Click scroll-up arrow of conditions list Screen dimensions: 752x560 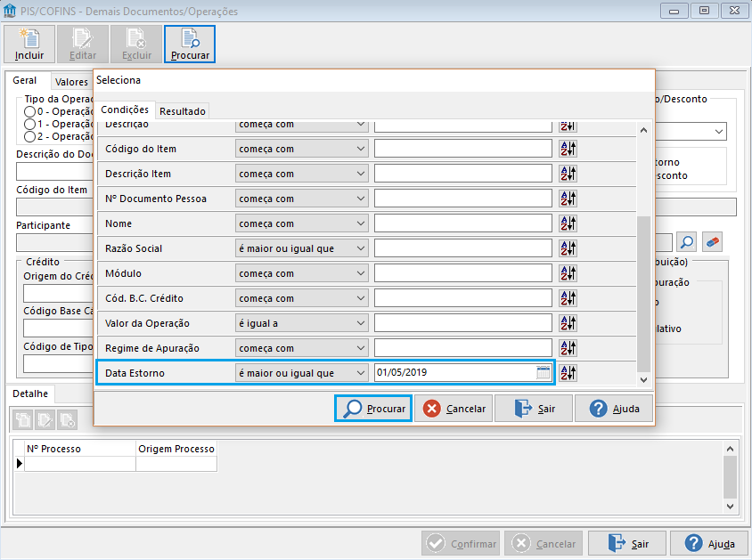coord(643,130)
